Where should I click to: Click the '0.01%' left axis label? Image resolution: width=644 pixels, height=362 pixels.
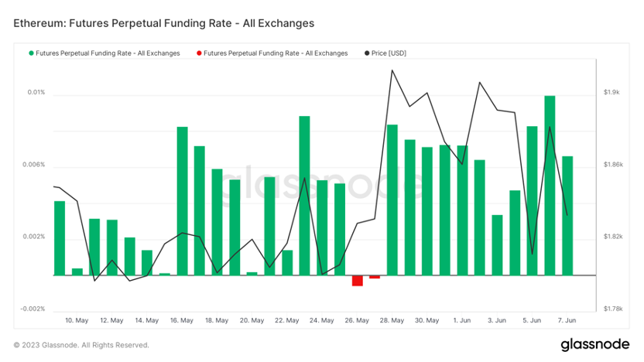(36, 92)
